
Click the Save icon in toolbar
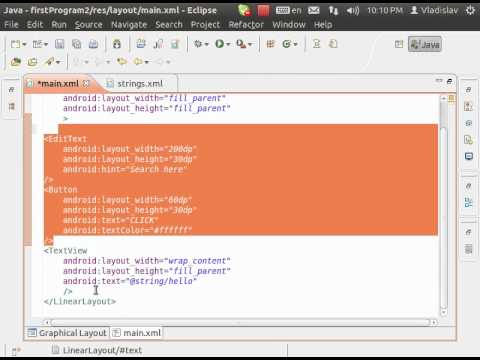[x=60, y=44]
